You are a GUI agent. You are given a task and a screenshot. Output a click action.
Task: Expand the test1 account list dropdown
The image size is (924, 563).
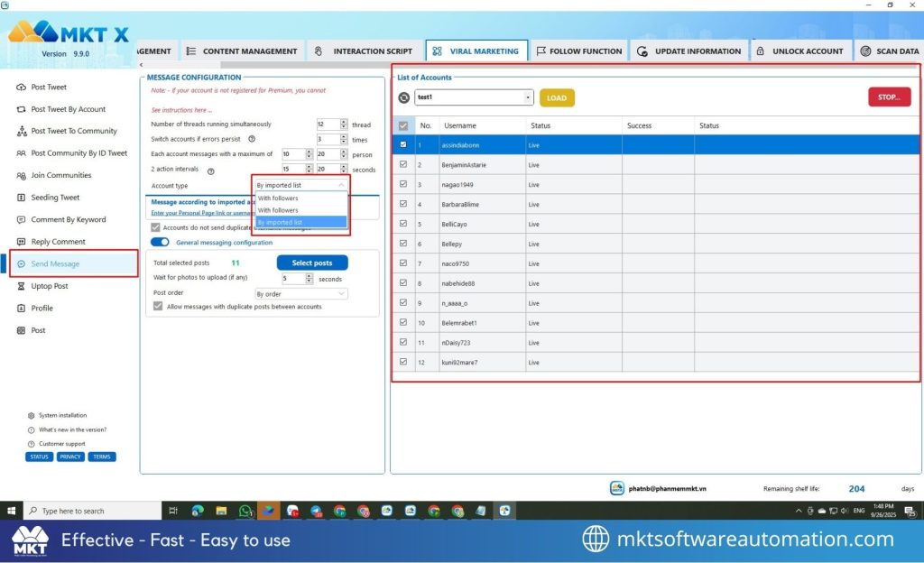pos(526,97)
